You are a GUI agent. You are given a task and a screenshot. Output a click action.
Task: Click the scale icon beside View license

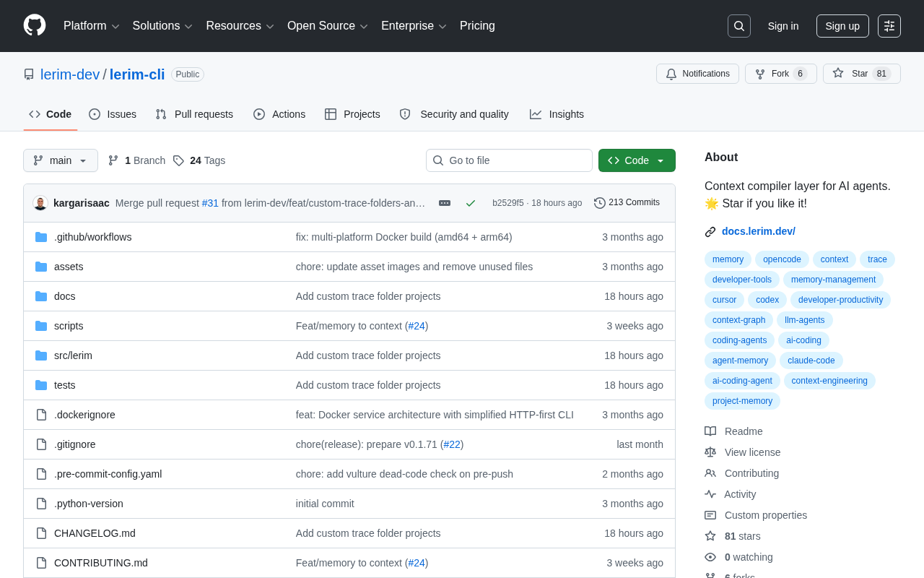(710, 452)
